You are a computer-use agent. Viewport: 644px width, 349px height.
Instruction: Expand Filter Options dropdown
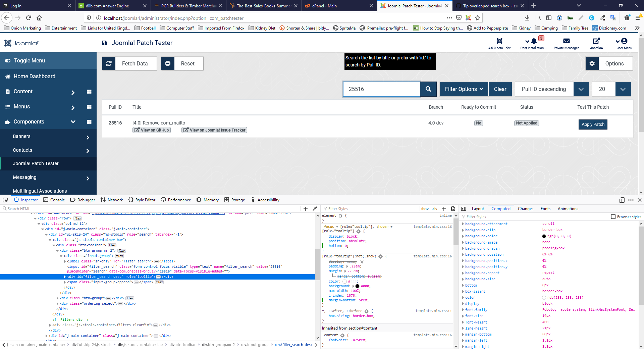point(464,89)
